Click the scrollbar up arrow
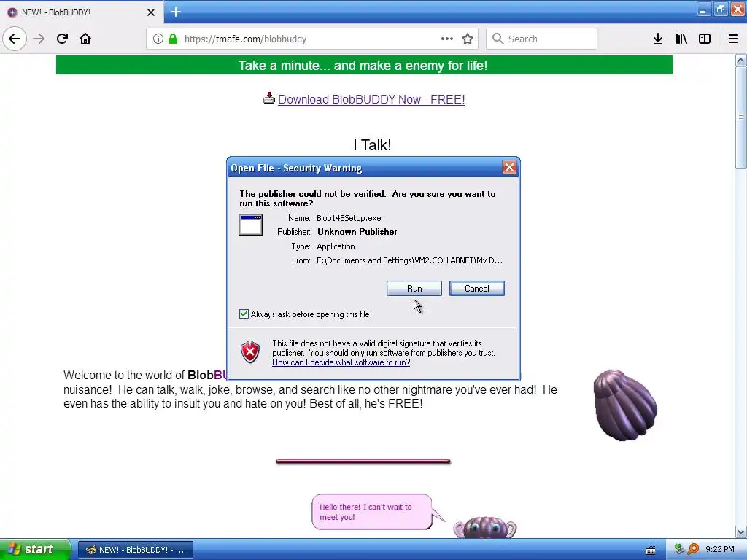This screenshot has width=747, height=560. click(740, 60)
